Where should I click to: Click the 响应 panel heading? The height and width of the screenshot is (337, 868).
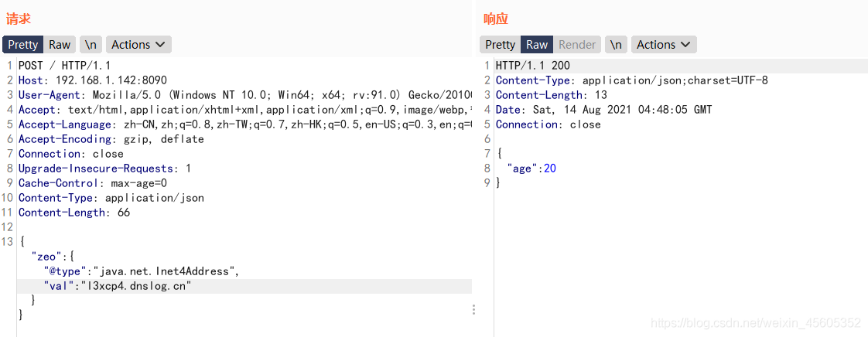tap(496, 19)
